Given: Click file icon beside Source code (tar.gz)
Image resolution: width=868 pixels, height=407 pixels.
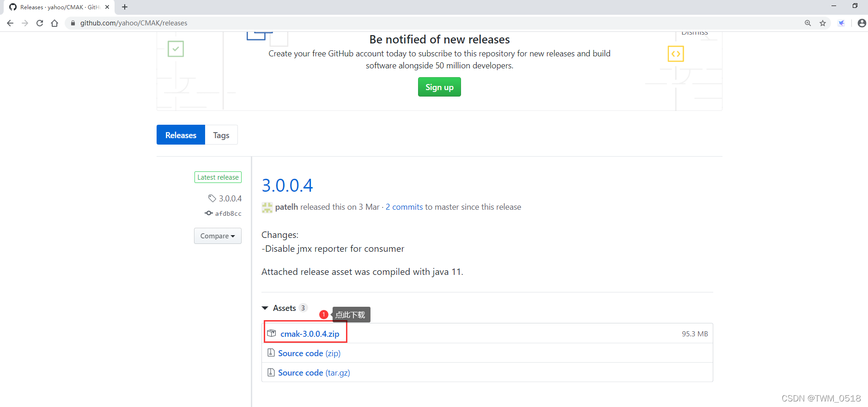Looking at the screenshot, I should coord(271,372).
